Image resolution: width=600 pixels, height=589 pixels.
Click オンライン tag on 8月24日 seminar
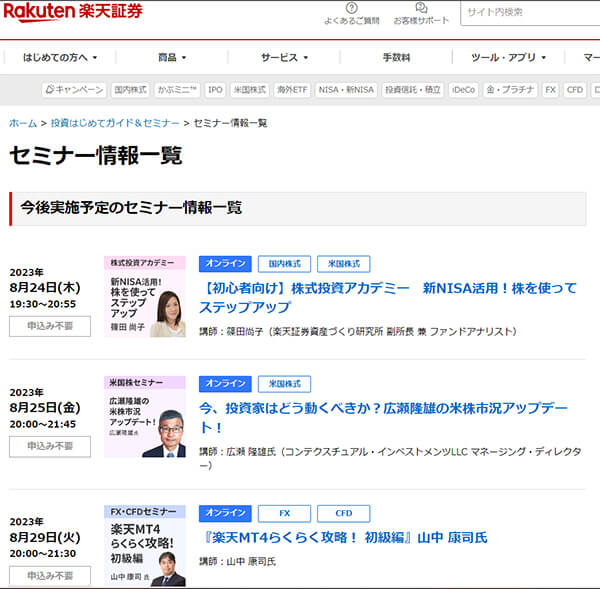tap(225, 264)
